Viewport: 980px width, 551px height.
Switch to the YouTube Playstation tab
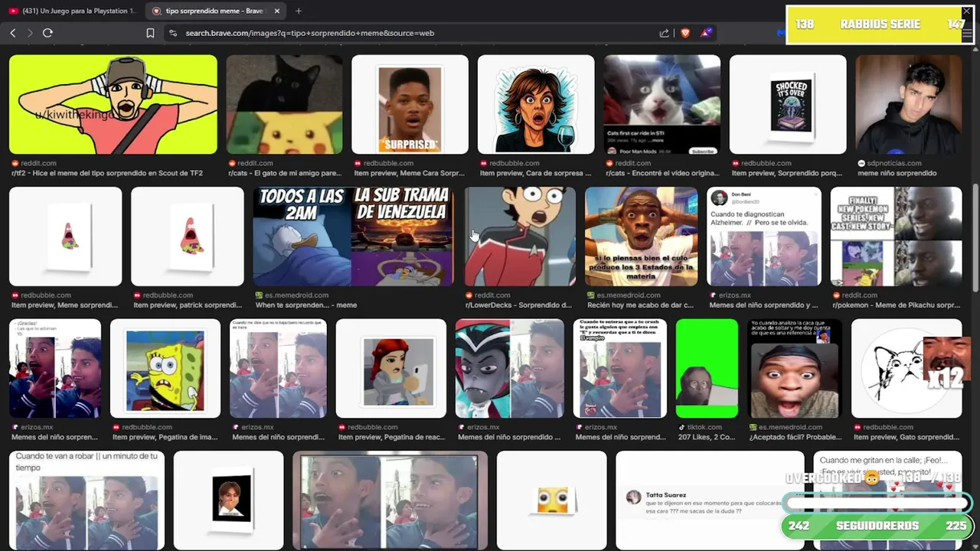coord(73,11)
